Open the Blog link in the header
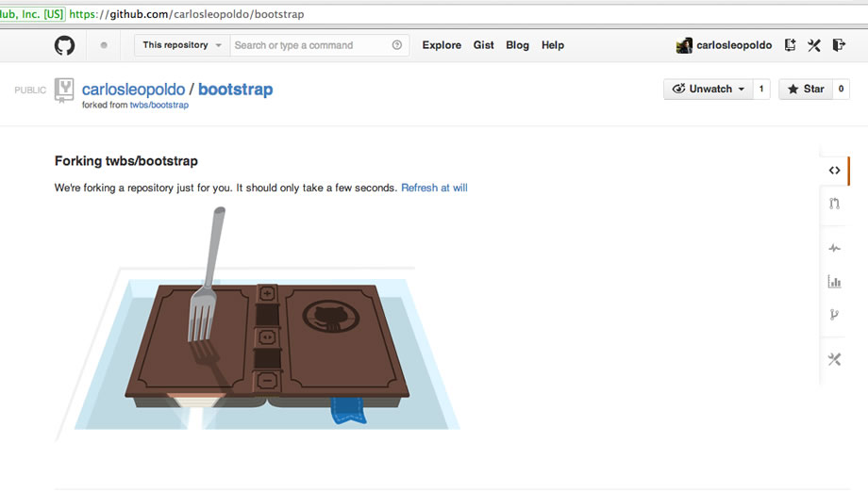868x493 pixels. tap(517, 45)
